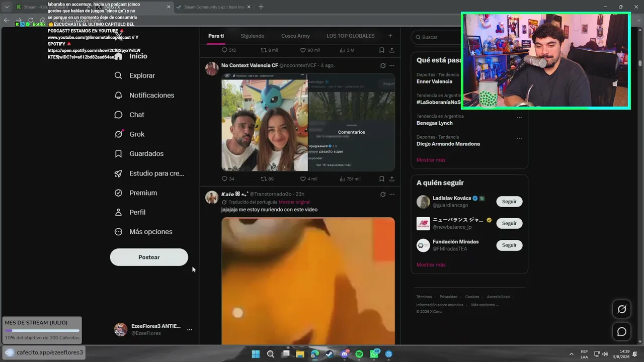Open the Enner Valencia trend
The width and height of the screenshot is (644, 362).
434,81
